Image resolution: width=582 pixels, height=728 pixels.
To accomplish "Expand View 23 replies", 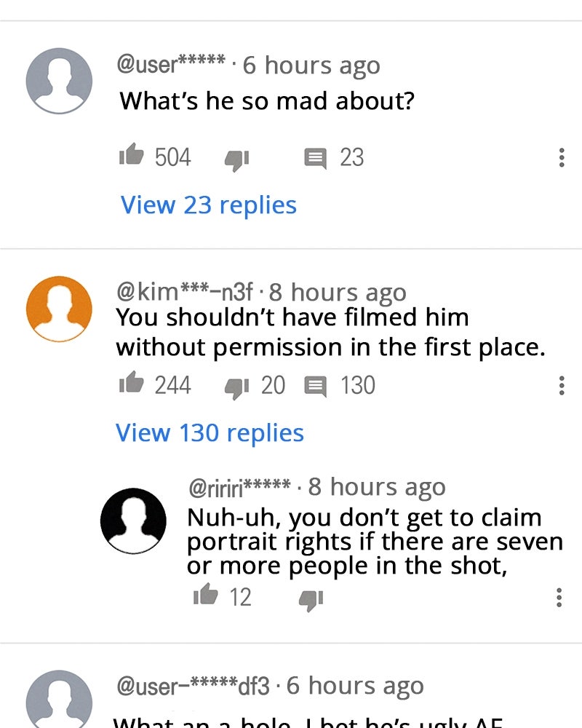I will (x=208, y=205).
